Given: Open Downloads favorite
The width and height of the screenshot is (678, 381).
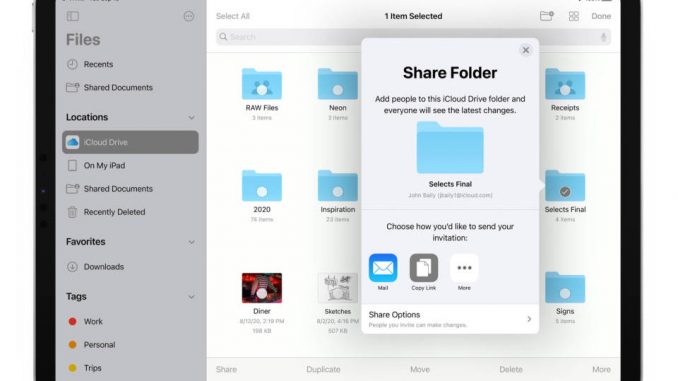Looking at the screenshot, I should click(x=96, y=267).
